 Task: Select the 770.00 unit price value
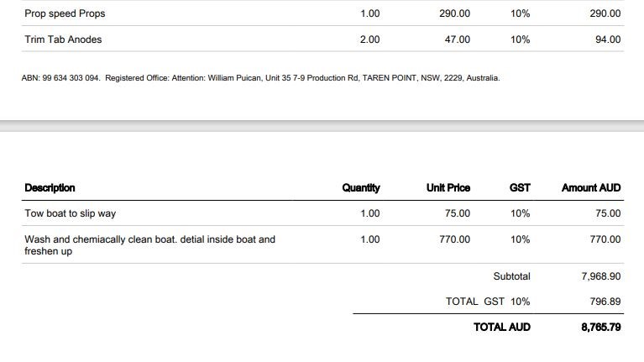point(454,239)
